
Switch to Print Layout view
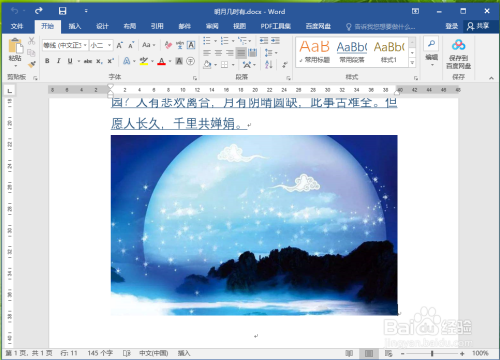pyautogui.click(x=369, y=353)
